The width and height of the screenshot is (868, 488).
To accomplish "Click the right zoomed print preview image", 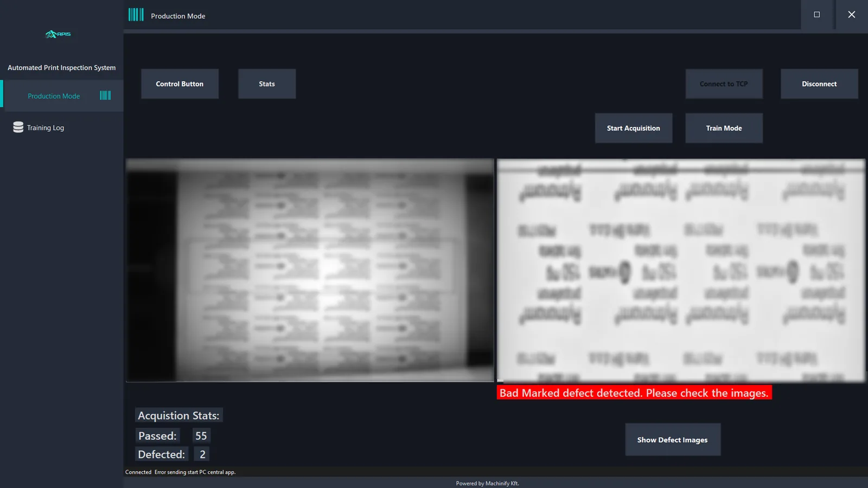I will pos(681,270).
